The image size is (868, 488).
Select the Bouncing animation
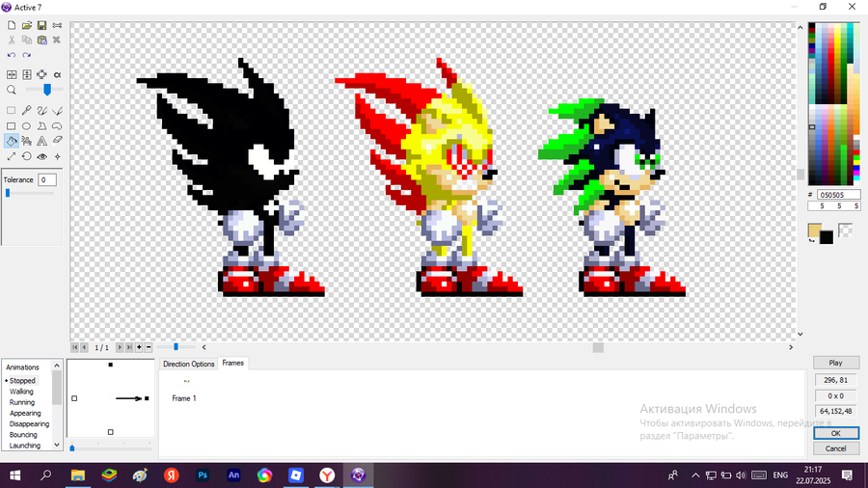tap(23, 435)
